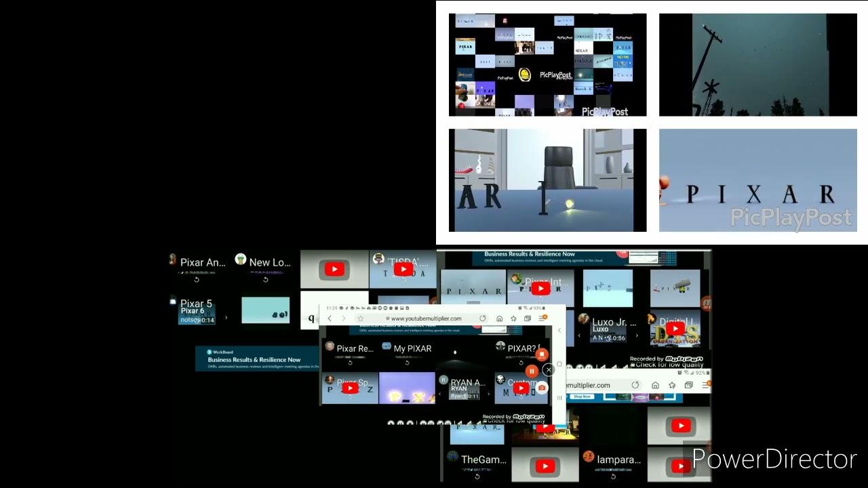The width and height of the screenshot is (868, 488).
Task: Select the 'Pixar 5' tile title
Action: (x=196, y=304)
